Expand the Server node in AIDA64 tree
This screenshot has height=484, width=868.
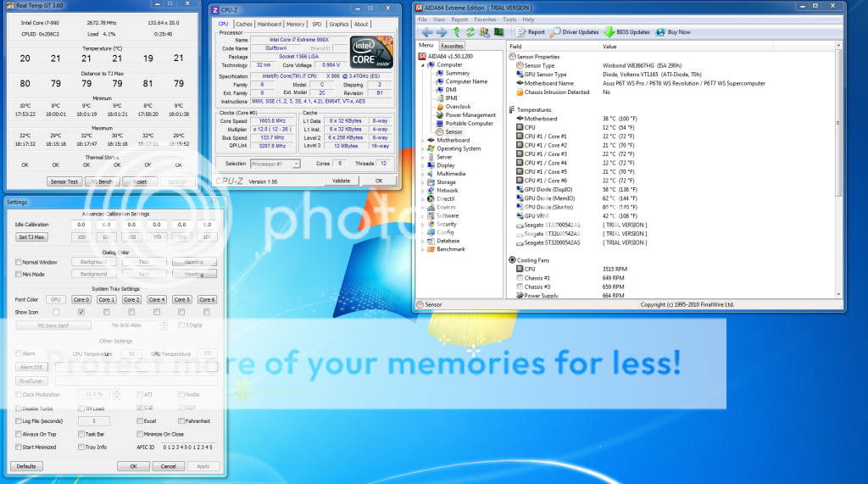pos(423,158)
